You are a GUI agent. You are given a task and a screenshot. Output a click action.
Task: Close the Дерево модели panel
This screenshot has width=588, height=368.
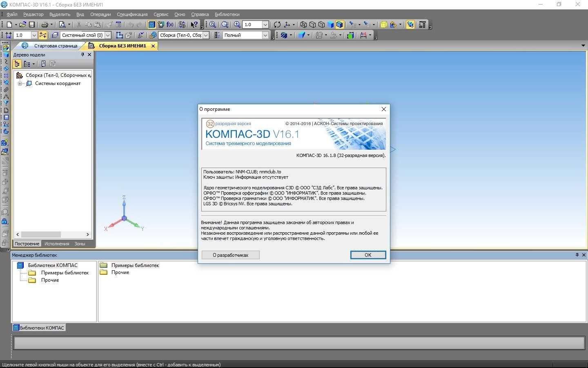click(x=89, y=54)
